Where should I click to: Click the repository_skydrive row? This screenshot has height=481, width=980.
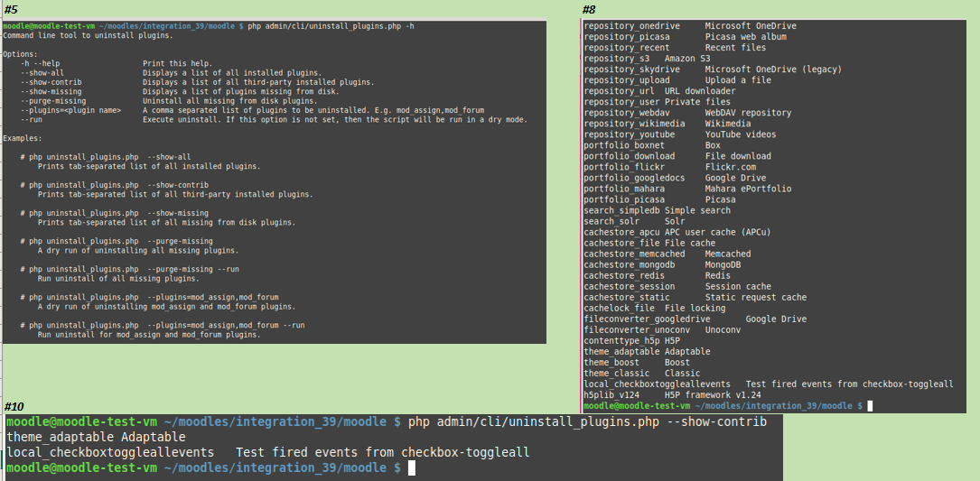(x=713, y=69)
